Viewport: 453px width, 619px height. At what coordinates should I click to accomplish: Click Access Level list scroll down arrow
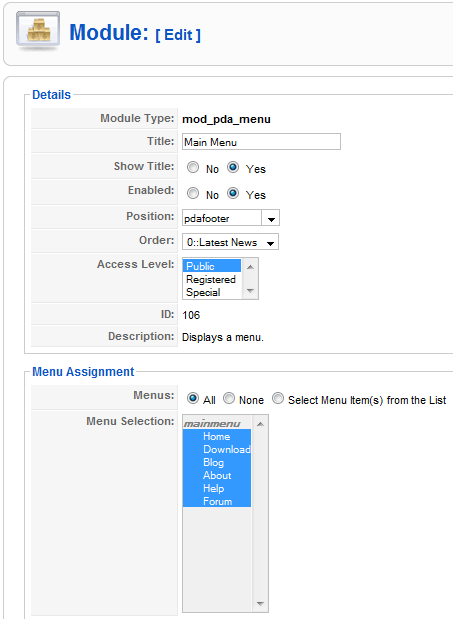click(x=250, y=291)
